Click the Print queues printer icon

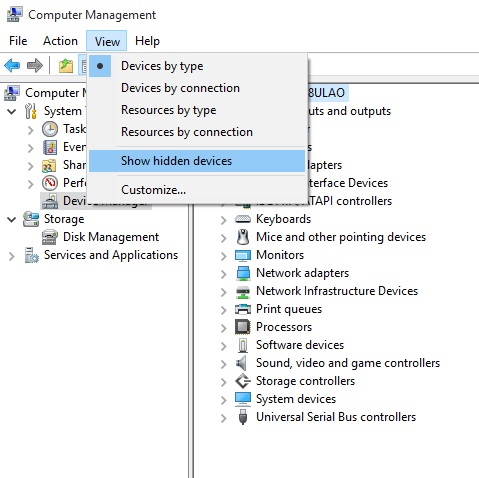(243, 309)
